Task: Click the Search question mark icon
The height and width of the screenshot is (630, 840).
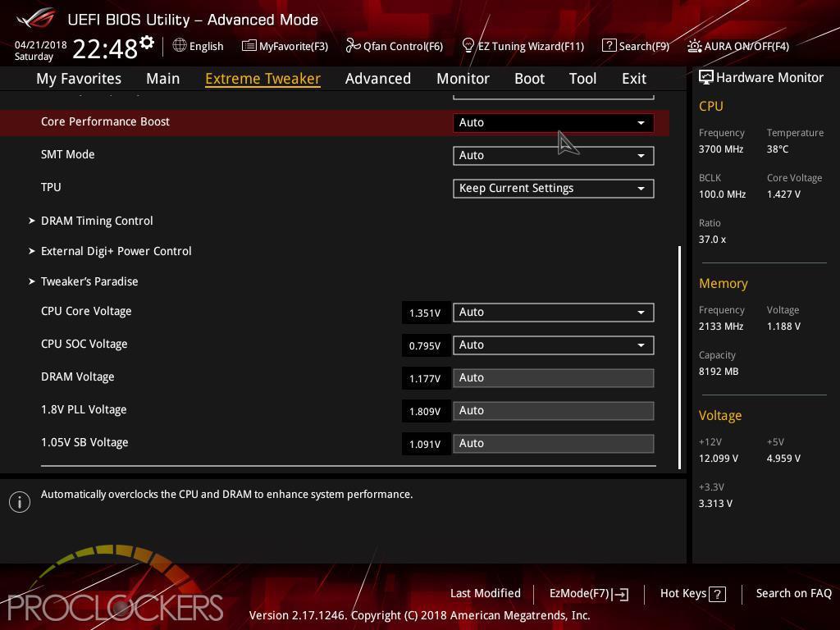Action: [x=609, y=46]
